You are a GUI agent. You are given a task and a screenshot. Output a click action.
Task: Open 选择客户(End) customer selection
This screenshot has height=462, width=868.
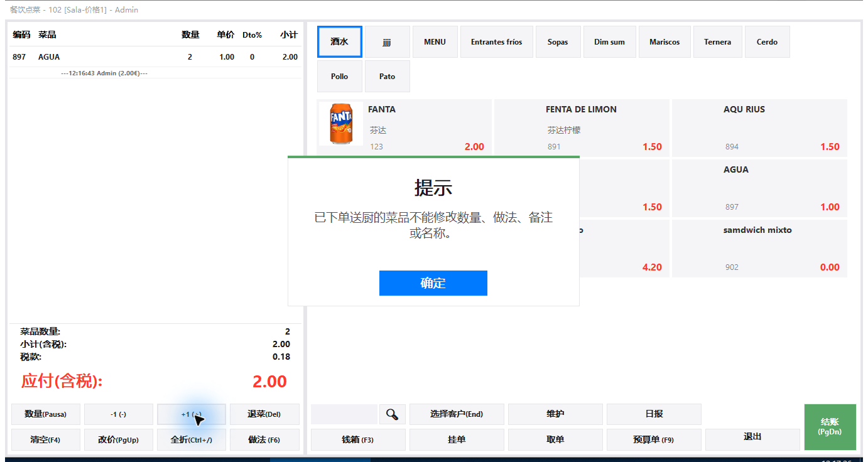pos(457,414)
